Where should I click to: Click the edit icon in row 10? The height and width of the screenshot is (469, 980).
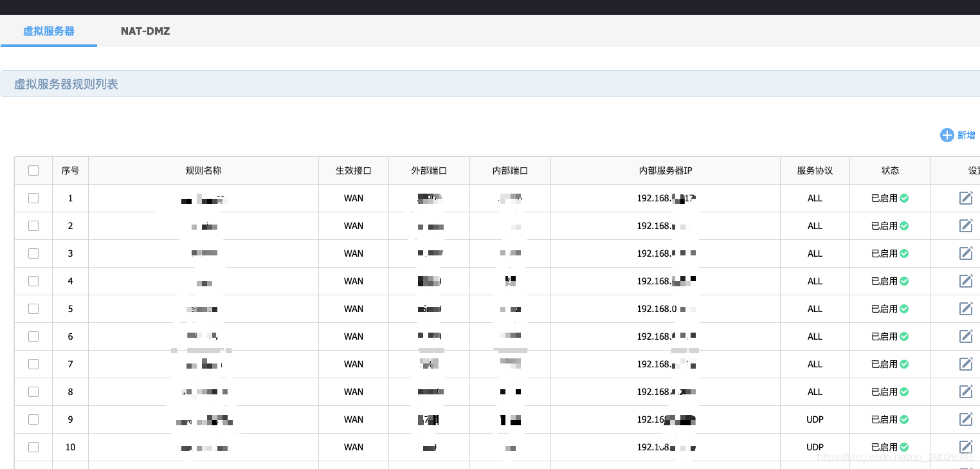[965, 446]
